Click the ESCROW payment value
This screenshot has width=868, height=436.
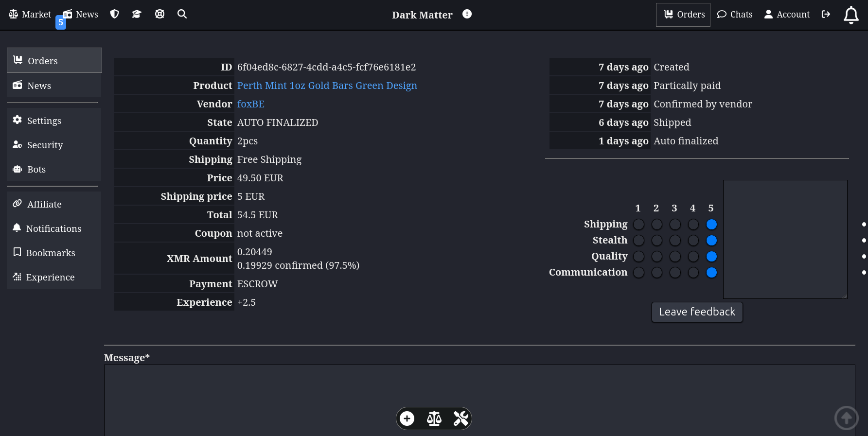[257, 284]
